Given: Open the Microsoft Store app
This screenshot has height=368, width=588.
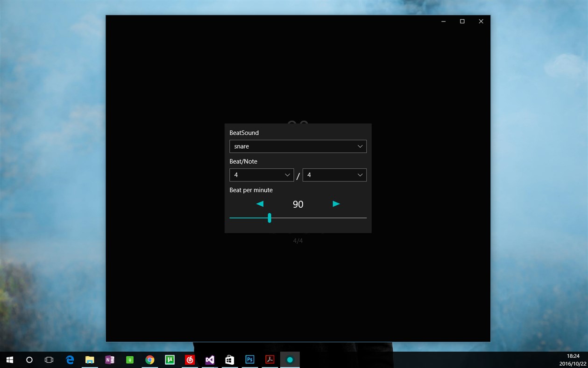Looking at the screenshot, I should (x=229, y=360).
